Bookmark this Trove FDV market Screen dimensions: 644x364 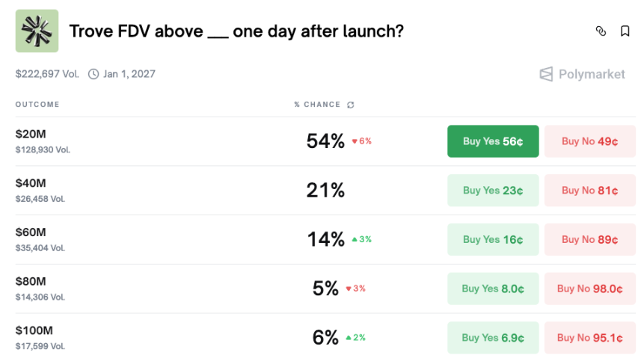(625, 31)
